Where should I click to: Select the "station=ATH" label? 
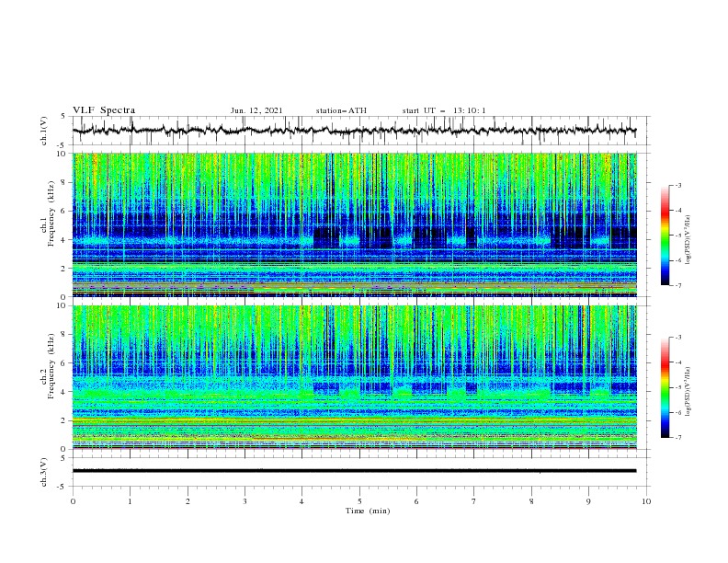pos(341,110)
